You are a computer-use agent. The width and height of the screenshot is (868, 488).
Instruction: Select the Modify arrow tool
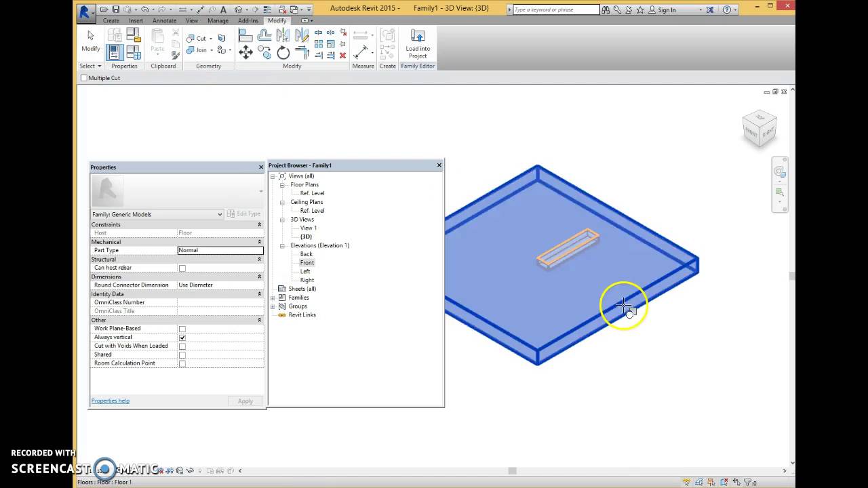click(x=90, y=37)
